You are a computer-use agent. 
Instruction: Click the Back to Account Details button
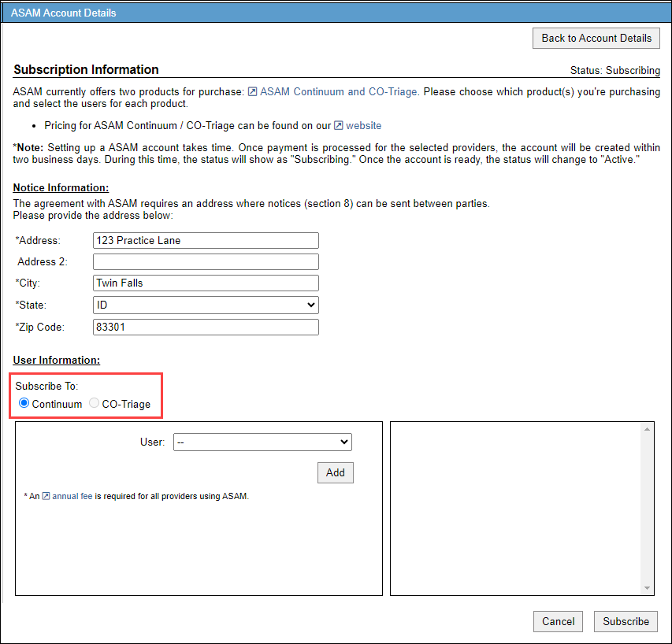coord(596,38)
